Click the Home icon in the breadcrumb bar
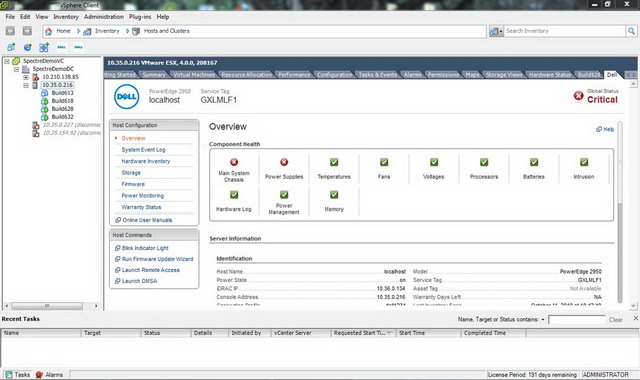Viewport: 640px width, 380px height. click(x=49, y=31)
